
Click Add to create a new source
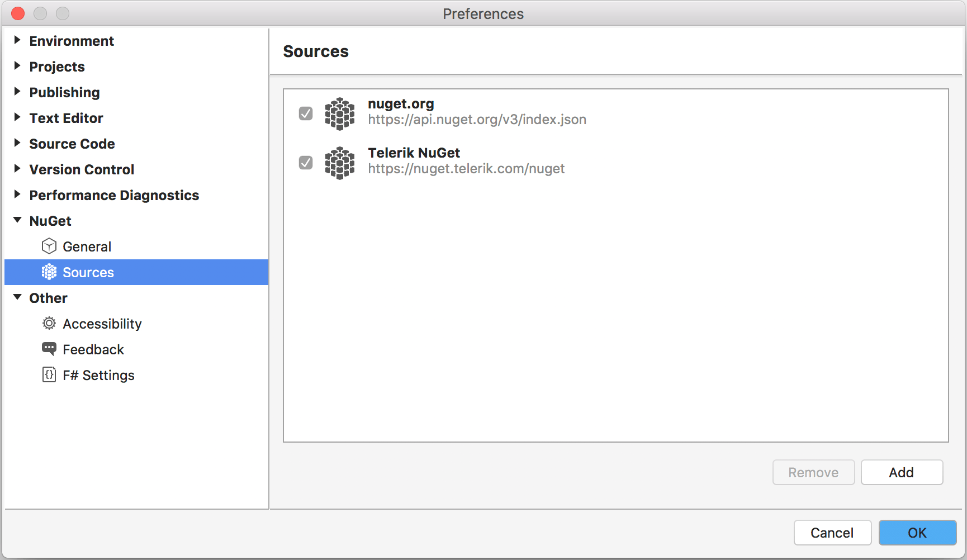(x=902, y=472)
